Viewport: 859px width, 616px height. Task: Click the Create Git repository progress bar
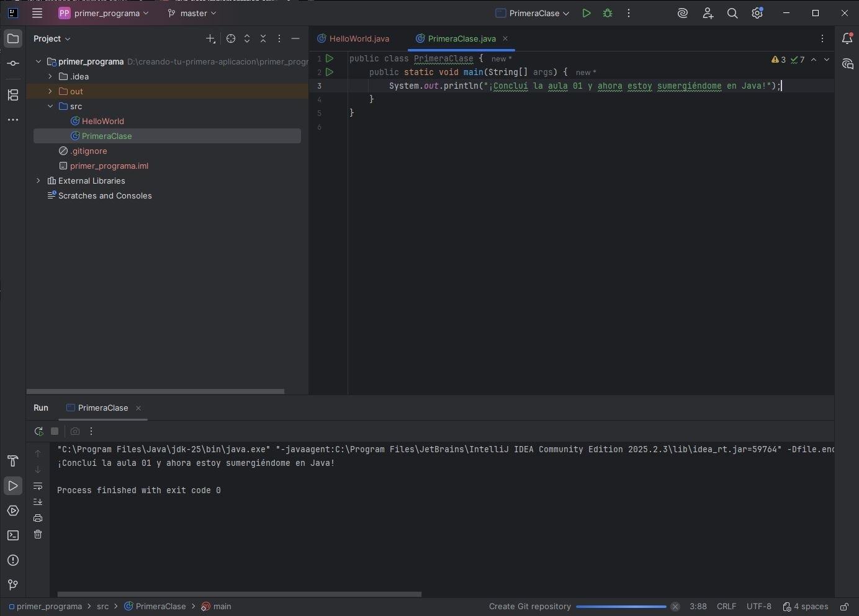(621, 607)
